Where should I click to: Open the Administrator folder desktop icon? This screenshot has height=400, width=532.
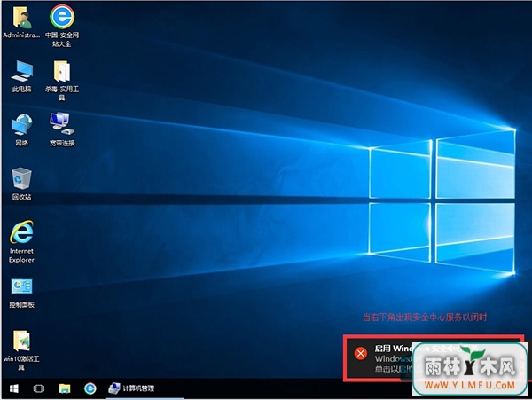click(x=21, y=22)
